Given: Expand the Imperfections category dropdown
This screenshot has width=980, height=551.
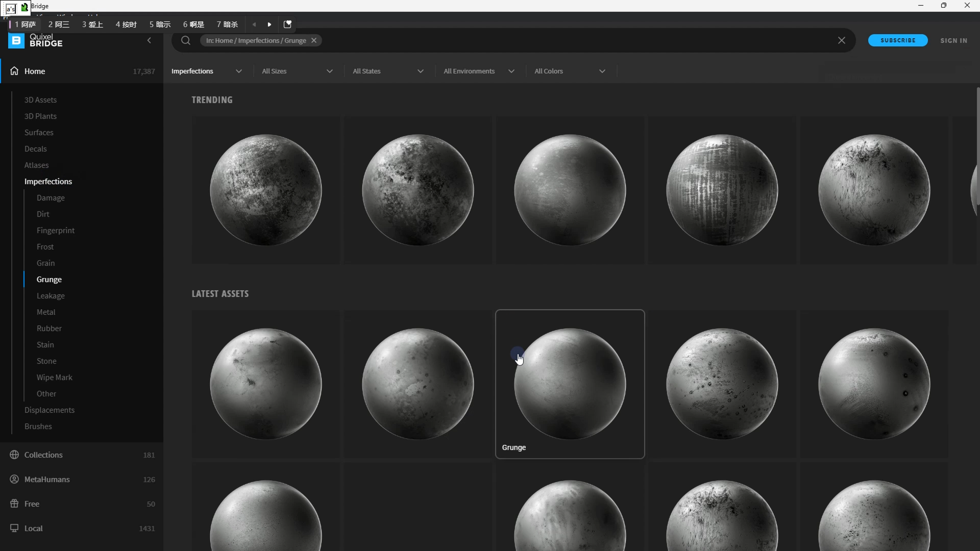Looking at the screenshot, I should (x=207, y=71).
